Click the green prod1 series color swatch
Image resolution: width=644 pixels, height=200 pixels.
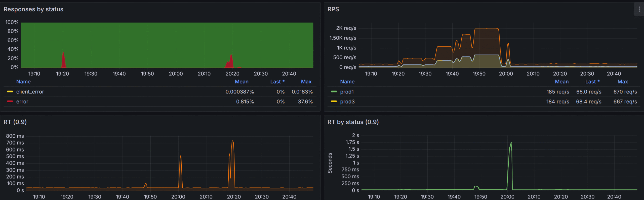(x=334, y=92)
